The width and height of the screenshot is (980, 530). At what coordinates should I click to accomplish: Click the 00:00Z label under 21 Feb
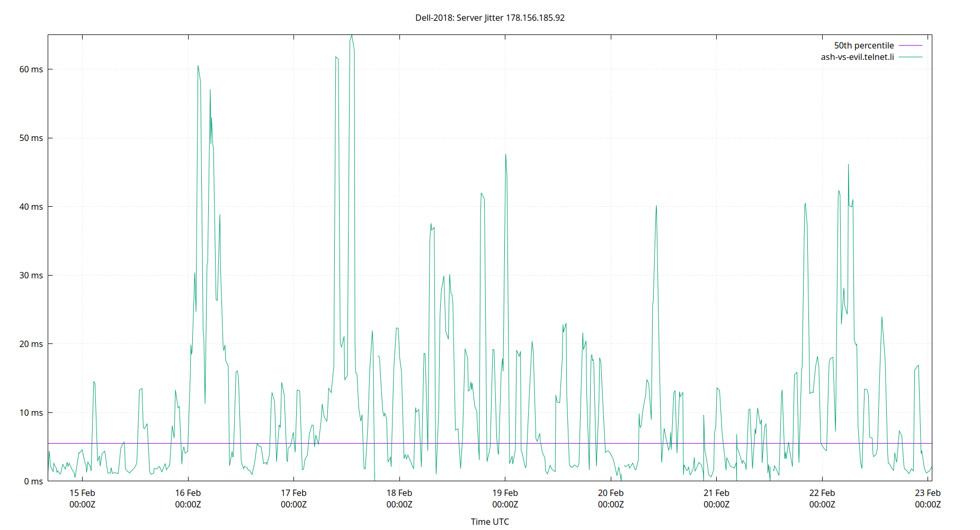718,505
